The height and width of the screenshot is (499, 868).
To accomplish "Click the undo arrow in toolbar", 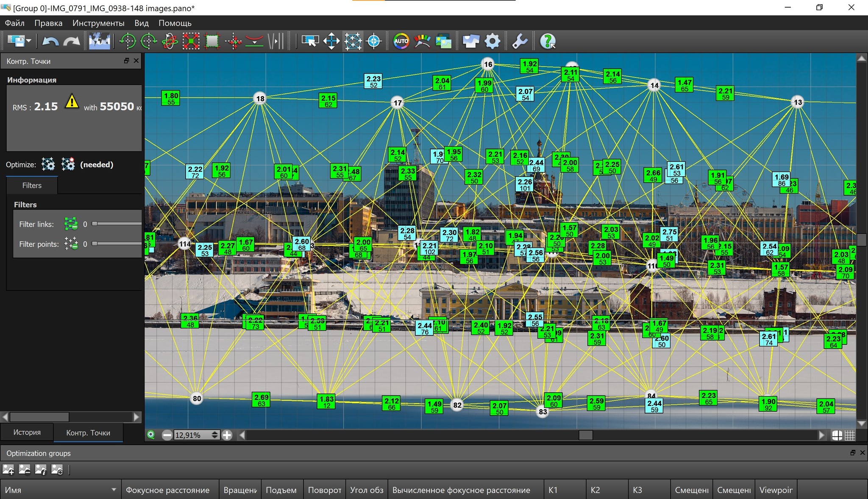I will point(50,42).
